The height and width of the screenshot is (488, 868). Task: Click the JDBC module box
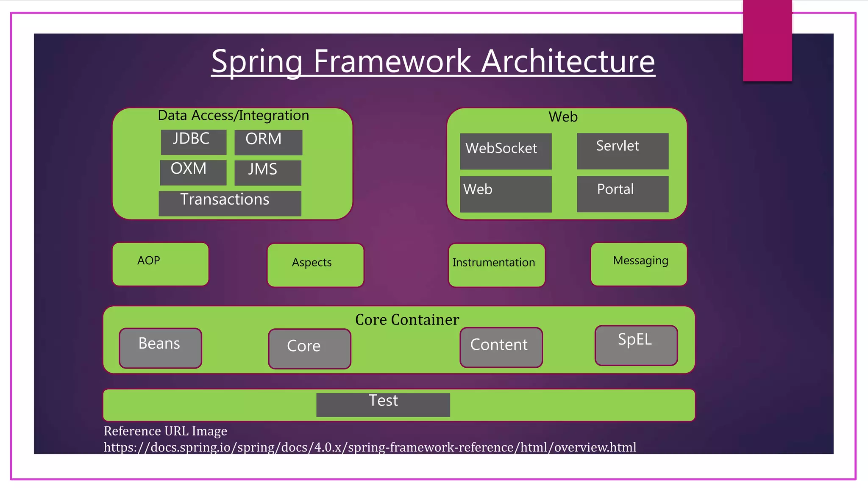pyautogui.click(x=193, y=142)
